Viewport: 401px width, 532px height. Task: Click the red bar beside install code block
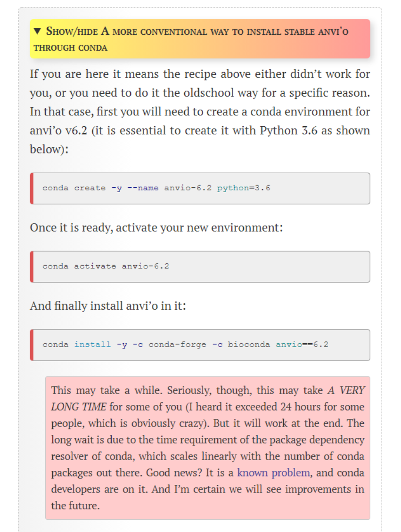(32, 345)
